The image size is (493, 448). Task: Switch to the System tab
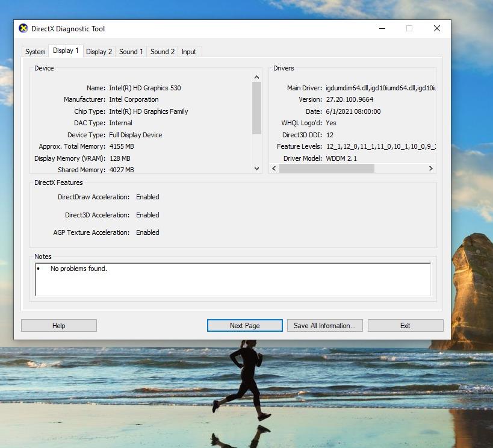click(x=35, y=52)
